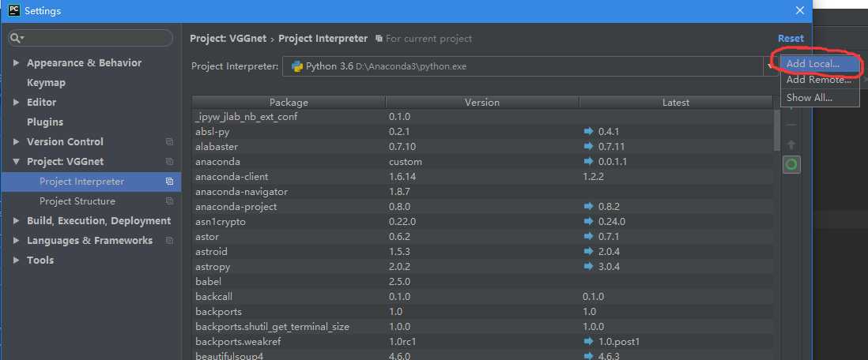Select the absl-py package row
Screen dimensions: 868x360
482,132
